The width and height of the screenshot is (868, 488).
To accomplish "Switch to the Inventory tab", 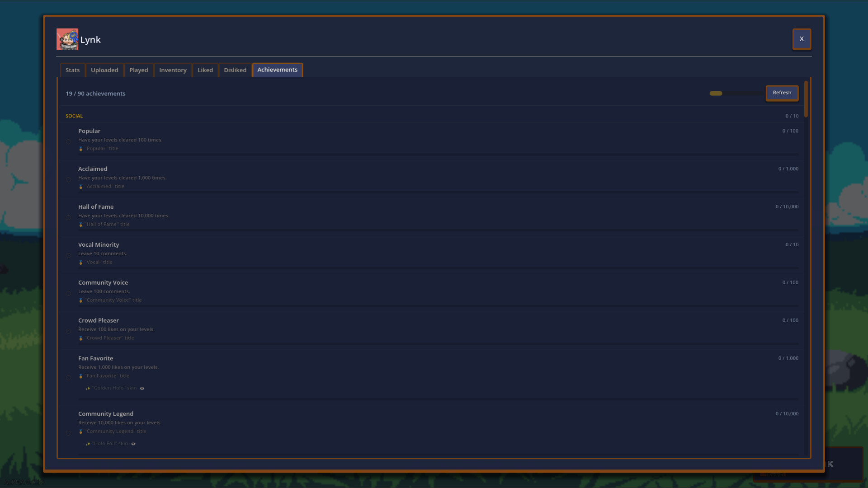I will [x=173, y=70].
